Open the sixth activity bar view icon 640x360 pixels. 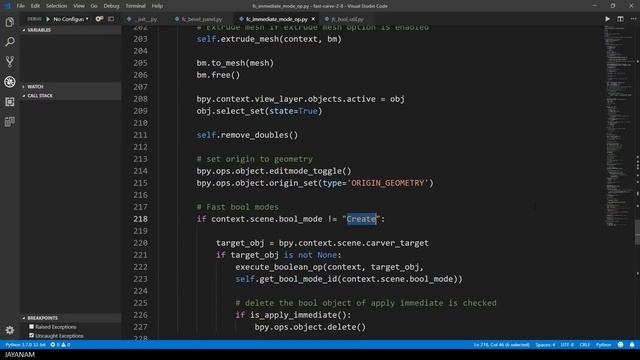[10, 122]
